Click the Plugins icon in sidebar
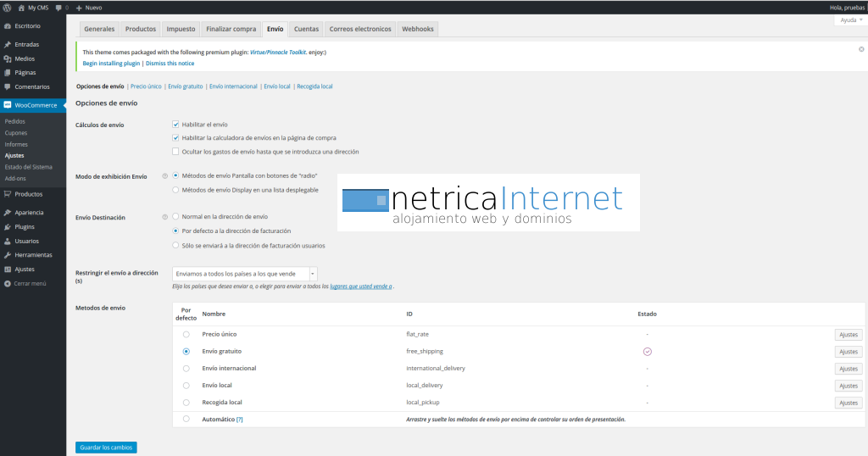The width and height of the screenshot is (868, 456). tap(8, 227)
